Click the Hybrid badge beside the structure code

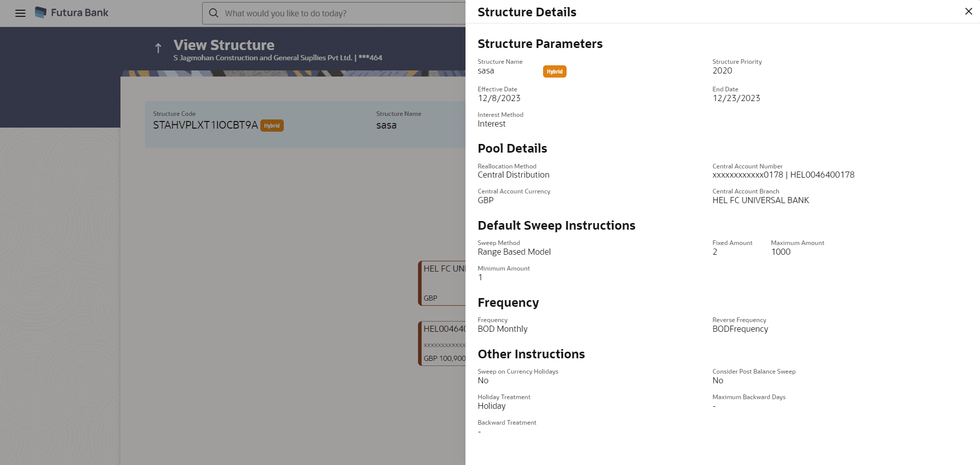tap(272, 126)
